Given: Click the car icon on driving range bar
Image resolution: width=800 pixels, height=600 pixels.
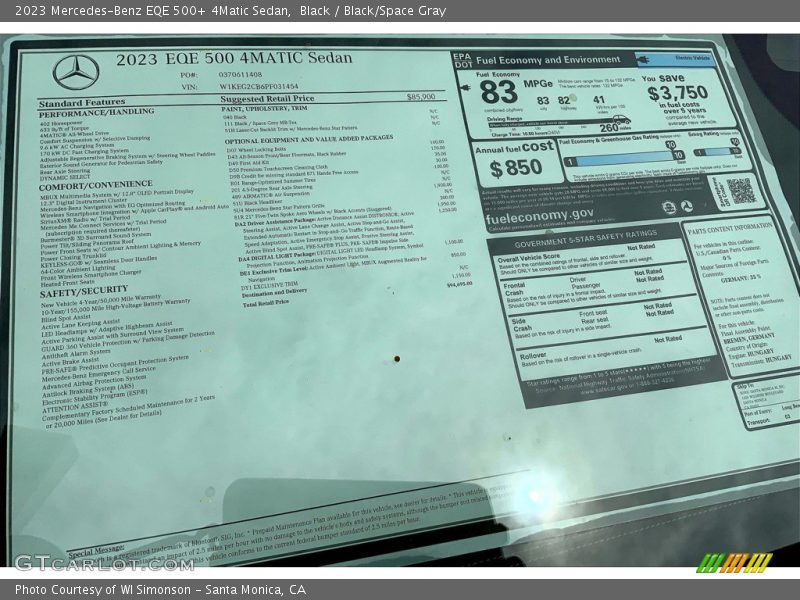Looking at the screenshot, I should pyautogui.click(x=621, y=120).
